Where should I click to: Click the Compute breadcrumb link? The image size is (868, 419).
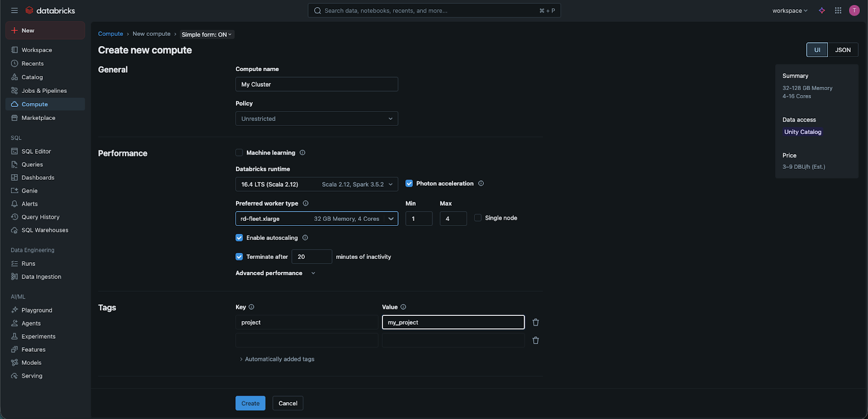click(111, 34)
